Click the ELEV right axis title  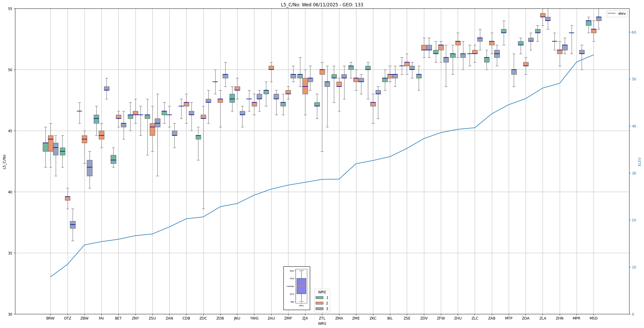click(x=640, y=162)
